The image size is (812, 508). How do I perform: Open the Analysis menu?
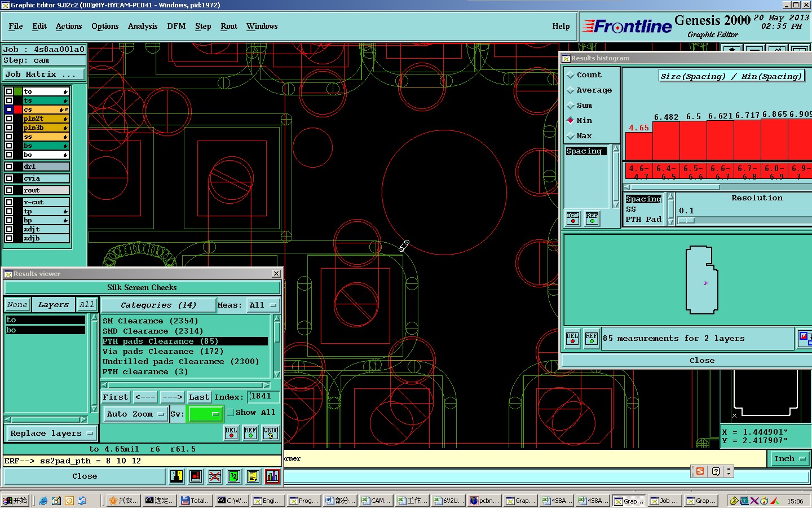143,27
